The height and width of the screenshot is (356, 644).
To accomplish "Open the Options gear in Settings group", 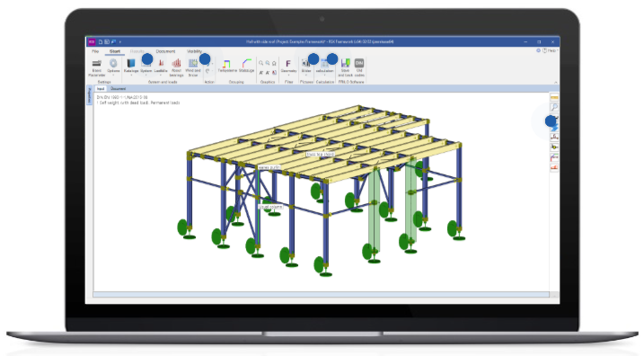I will (113, 63).
